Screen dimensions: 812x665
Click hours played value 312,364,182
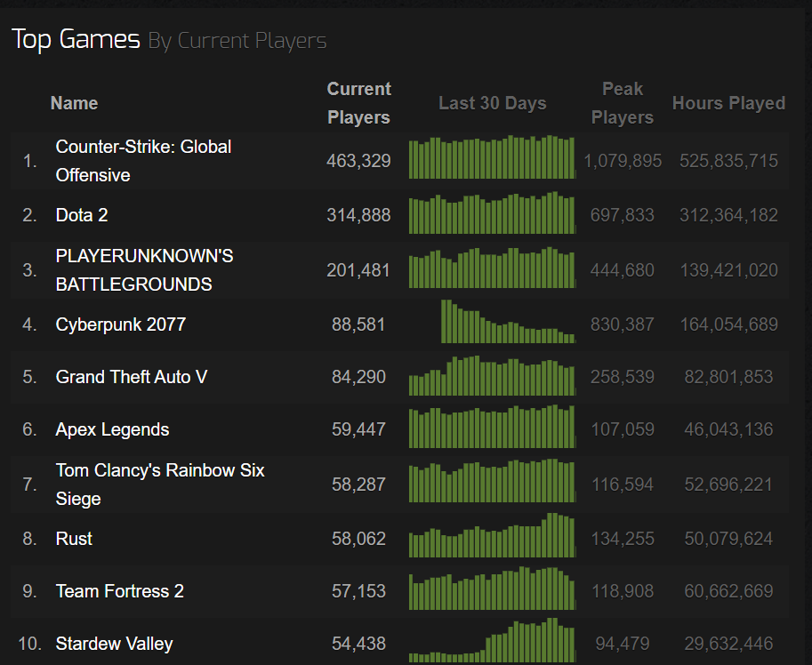tap(728, 215)
